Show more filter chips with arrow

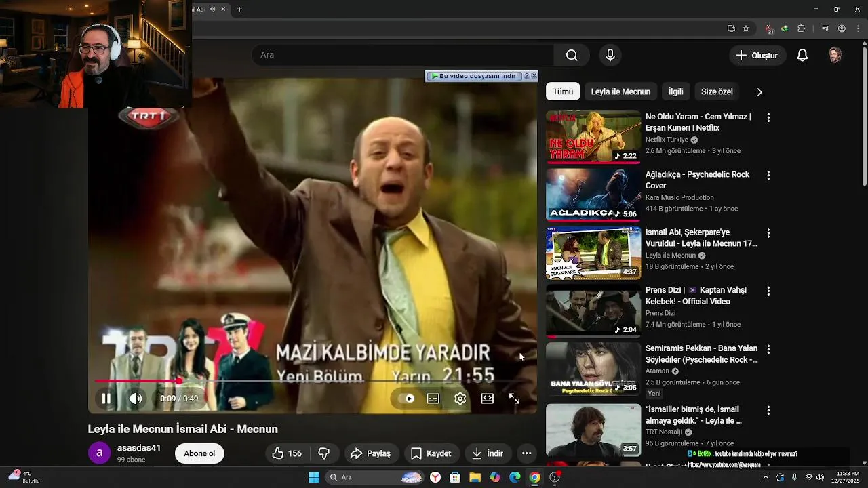[x=759, y=91]
